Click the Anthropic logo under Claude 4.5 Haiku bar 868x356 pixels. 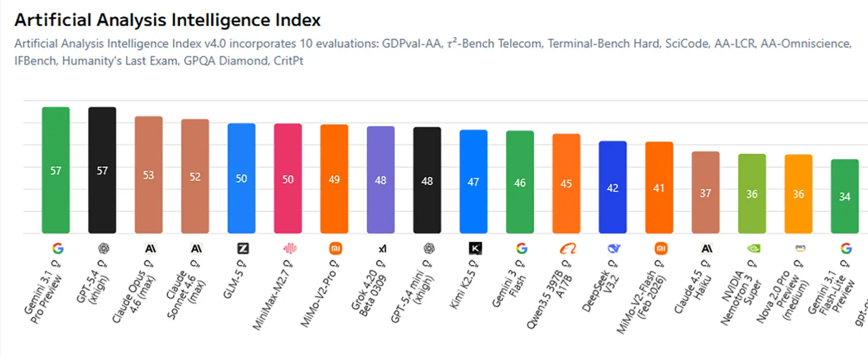707,249
